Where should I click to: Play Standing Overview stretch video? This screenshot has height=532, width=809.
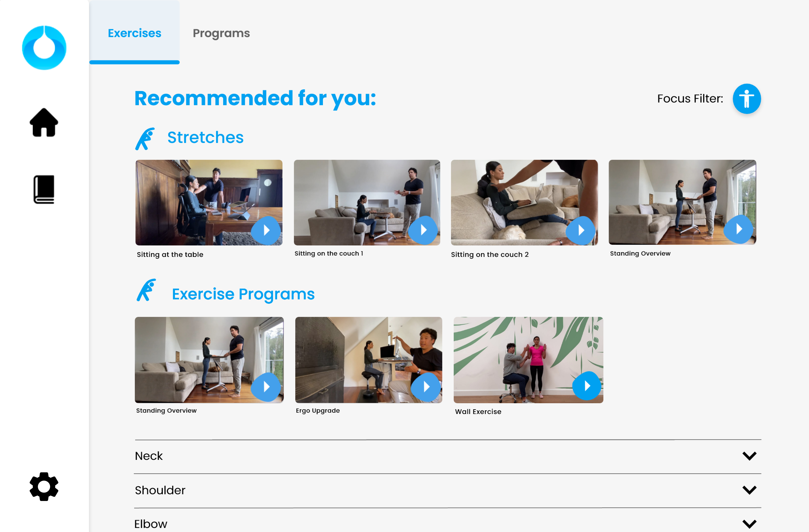coord(738,229)
